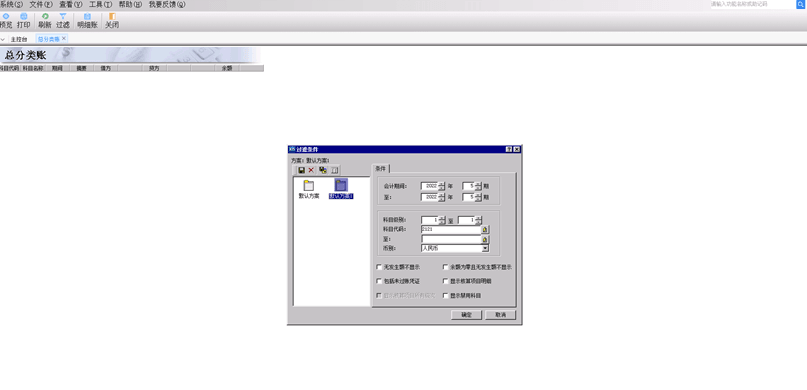Click the copy scheme icon in dialog toolbar
Screen dimensions: 807x390
point(323,170)
